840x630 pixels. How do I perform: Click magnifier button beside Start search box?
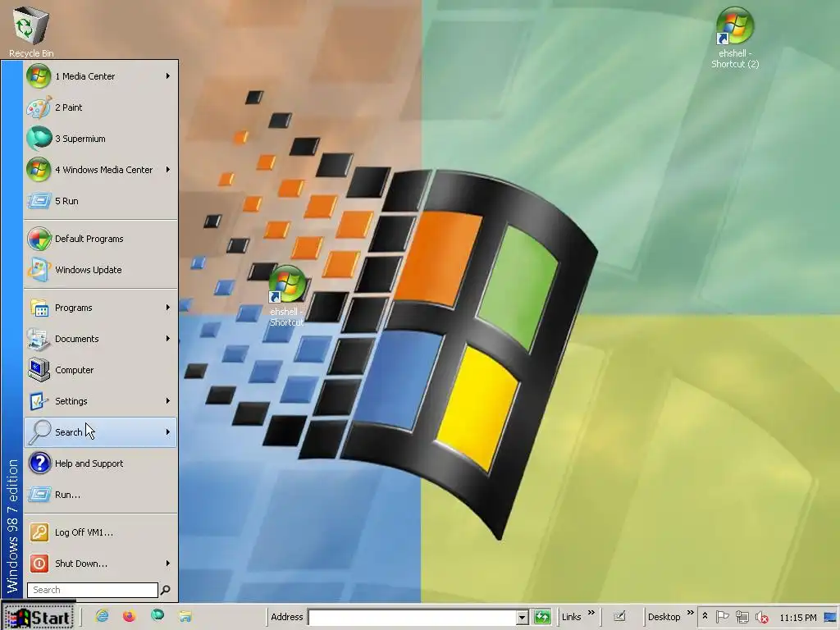(166, 590)
